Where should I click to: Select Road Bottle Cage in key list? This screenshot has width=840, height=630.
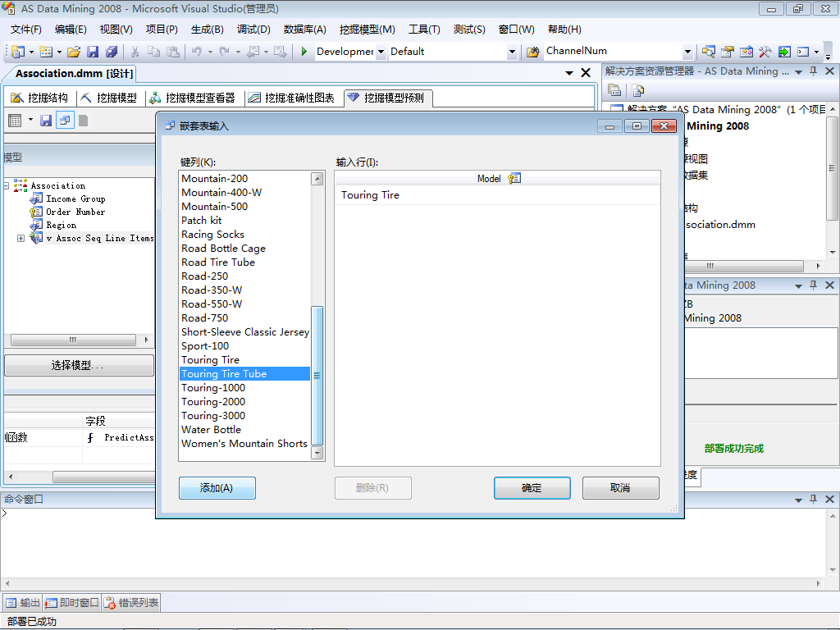pos(244,249)
